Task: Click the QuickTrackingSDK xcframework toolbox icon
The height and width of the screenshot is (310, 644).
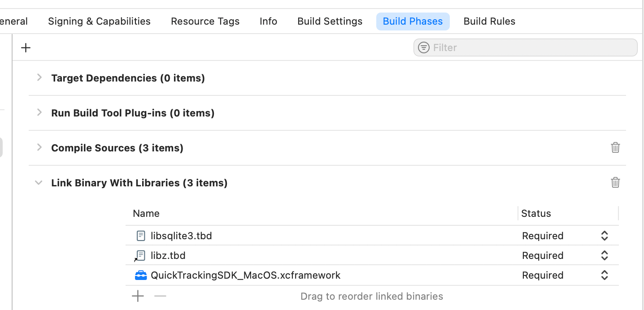Action: (141, 275)
